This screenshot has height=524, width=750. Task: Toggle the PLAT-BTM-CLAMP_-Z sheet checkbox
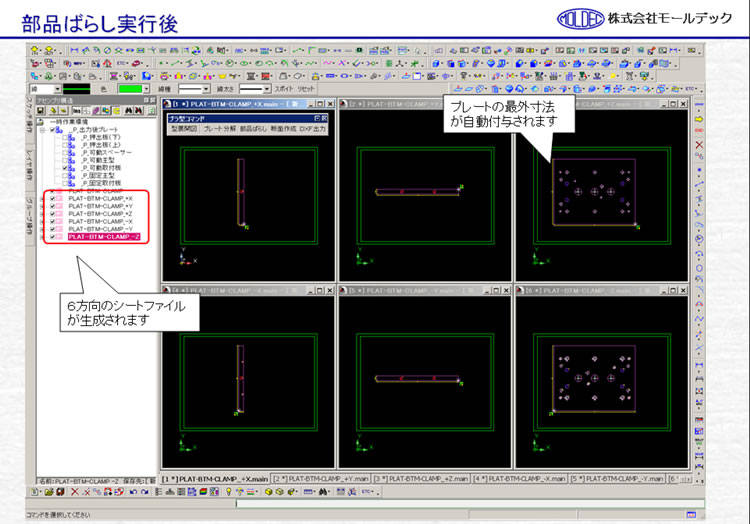point(53,237)
